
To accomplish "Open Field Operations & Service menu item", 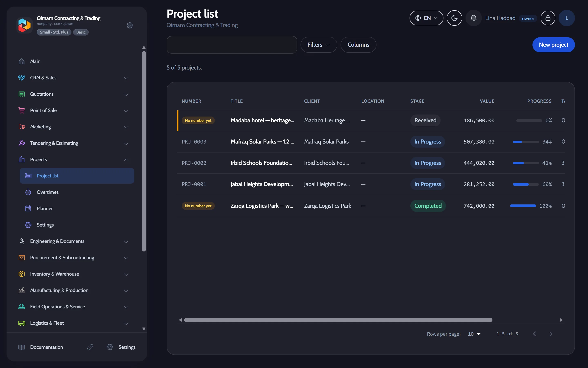I will 74,307.
